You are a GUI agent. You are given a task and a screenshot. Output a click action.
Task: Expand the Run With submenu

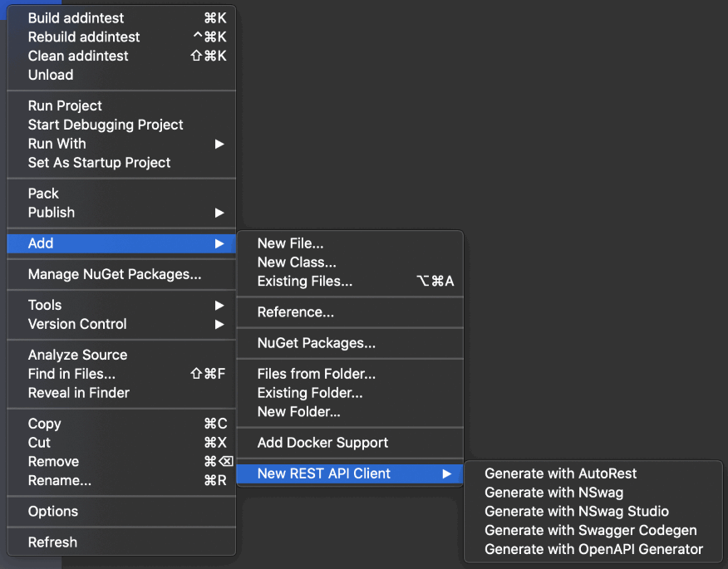click(121, 144)
